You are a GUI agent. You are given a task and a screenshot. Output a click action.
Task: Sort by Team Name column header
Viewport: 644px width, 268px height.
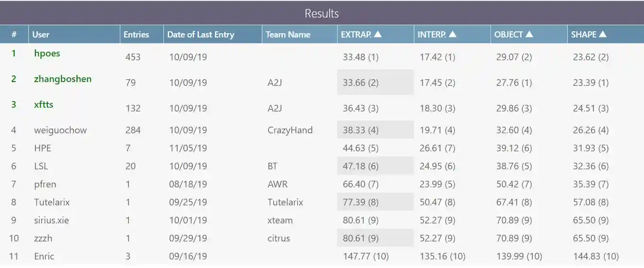pyautogui.click(x=288, y=35)
